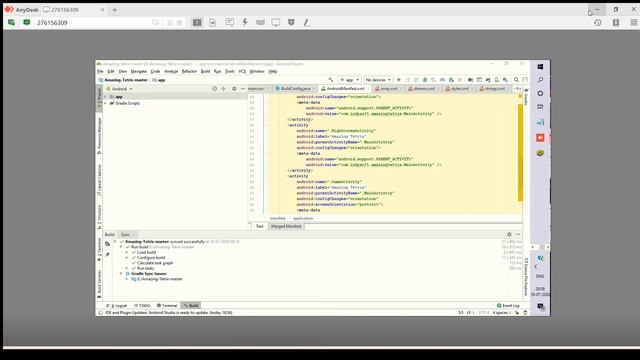Open AnyDesk permissions shield icon

click(291, 22)
